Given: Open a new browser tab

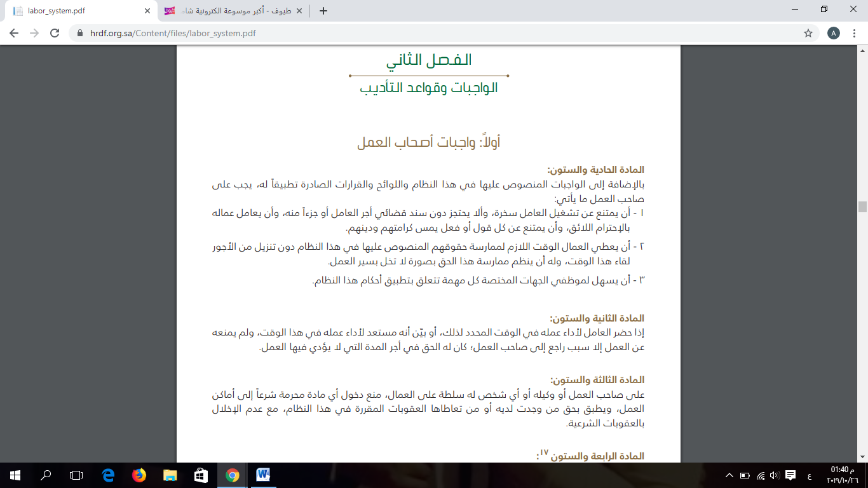Looking at the screenshot, I should coord(323,11).
